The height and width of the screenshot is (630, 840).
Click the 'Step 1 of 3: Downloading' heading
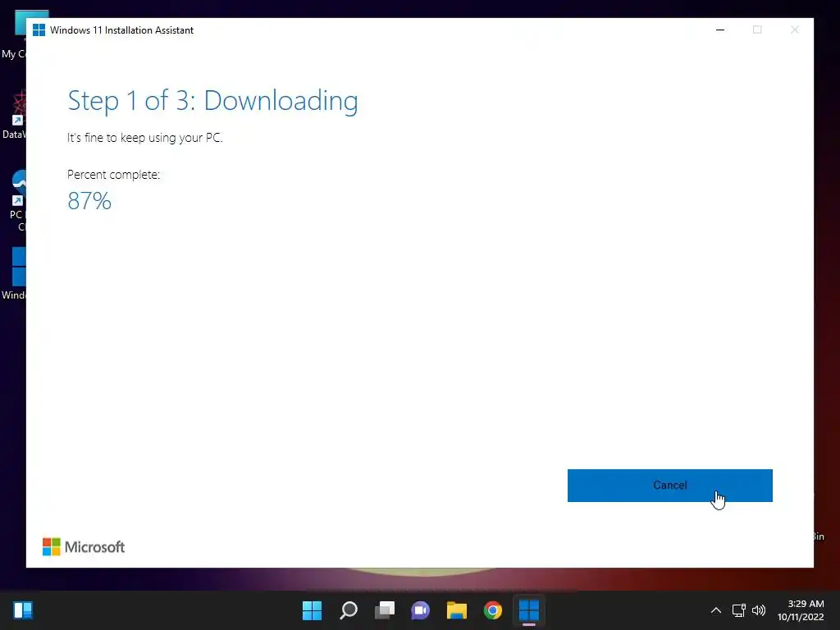click(212, 101)
